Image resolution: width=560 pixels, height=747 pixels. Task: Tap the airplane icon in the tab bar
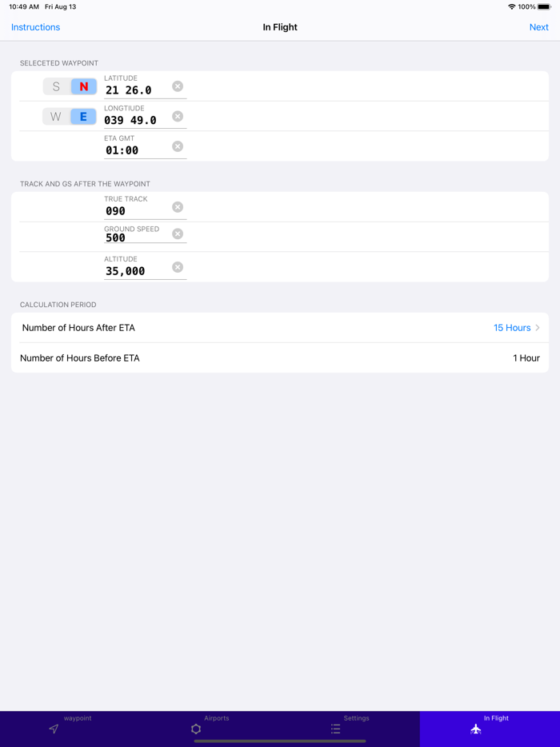point(476,729)
